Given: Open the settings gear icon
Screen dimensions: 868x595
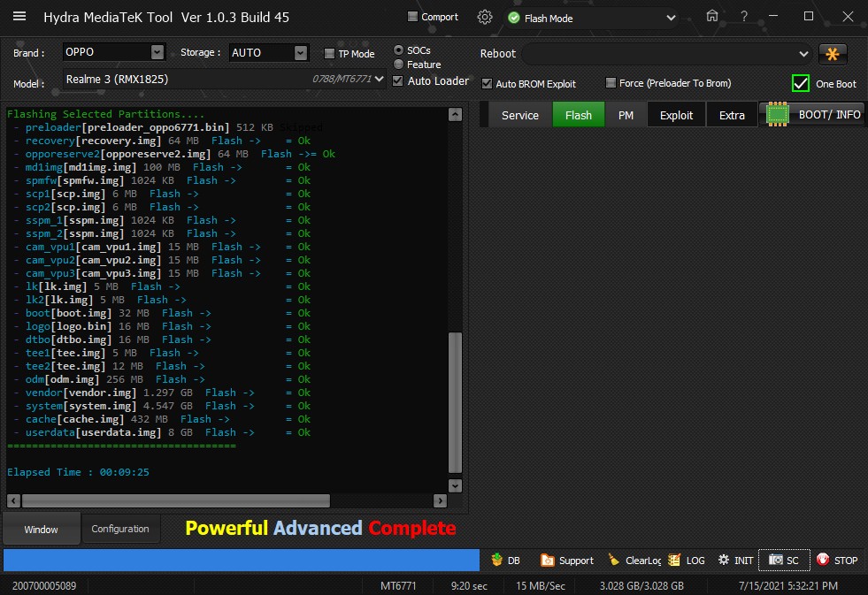Looking at the screenshot, I should pos(484,17).
